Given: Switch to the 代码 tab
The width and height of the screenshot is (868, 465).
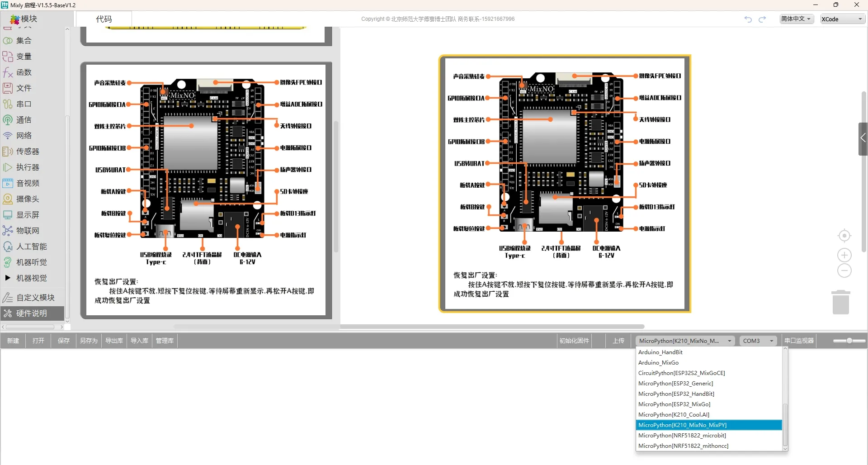Looking at the screenshot, I should coord(104,19).
